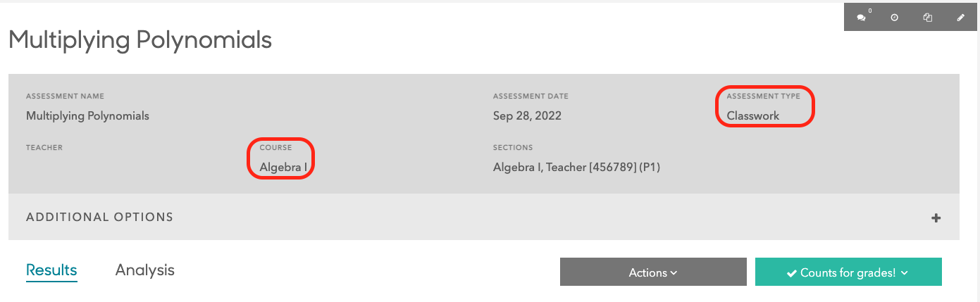Click the Algebra I, Teacher [456789] (P1) section

(x=576, y=168)
